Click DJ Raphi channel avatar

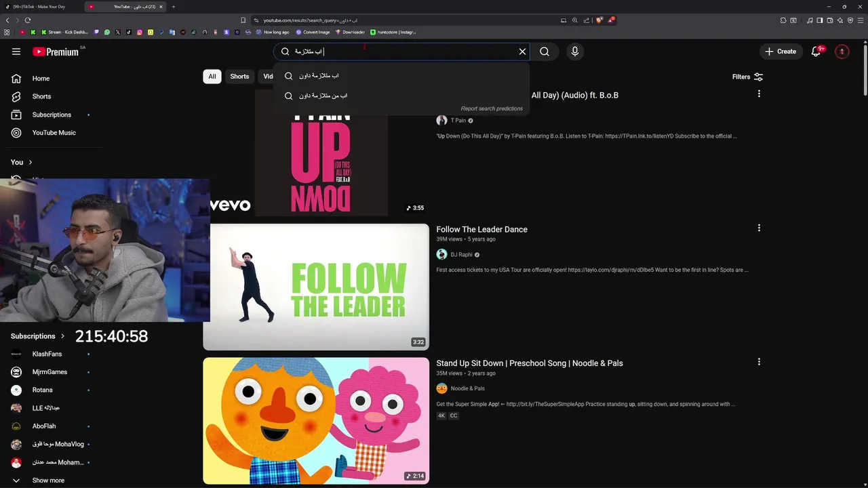tap(441, 255)
